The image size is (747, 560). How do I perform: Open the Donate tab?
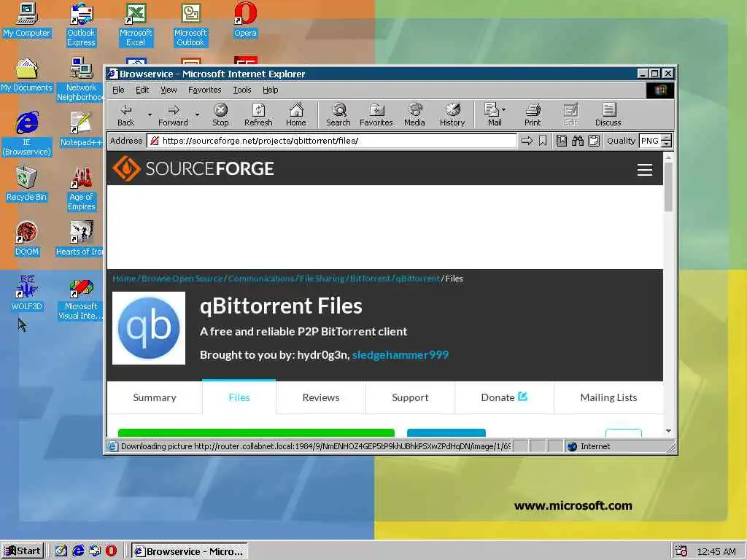[504, 397]
